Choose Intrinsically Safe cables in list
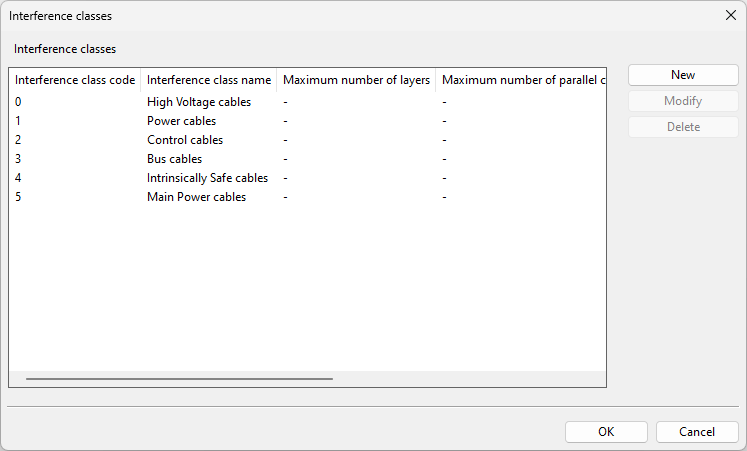Viewport: 747px width, 451px height. click(207, 178)
